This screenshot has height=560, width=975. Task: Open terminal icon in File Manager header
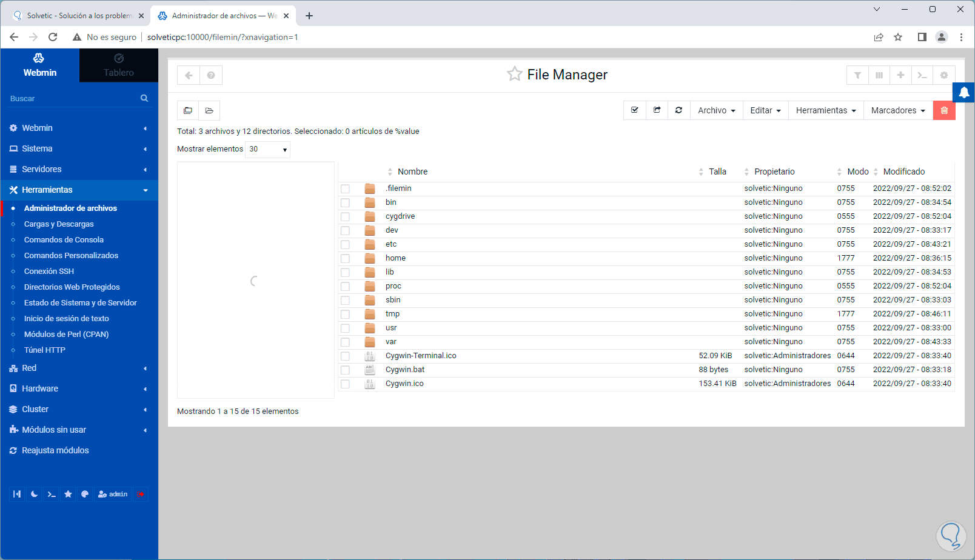(922, 75)
